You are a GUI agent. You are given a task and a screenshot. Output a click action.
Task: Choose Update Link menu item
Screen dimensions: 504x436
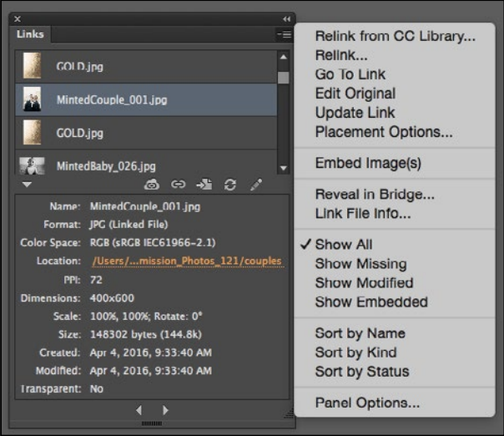[355, 113]
